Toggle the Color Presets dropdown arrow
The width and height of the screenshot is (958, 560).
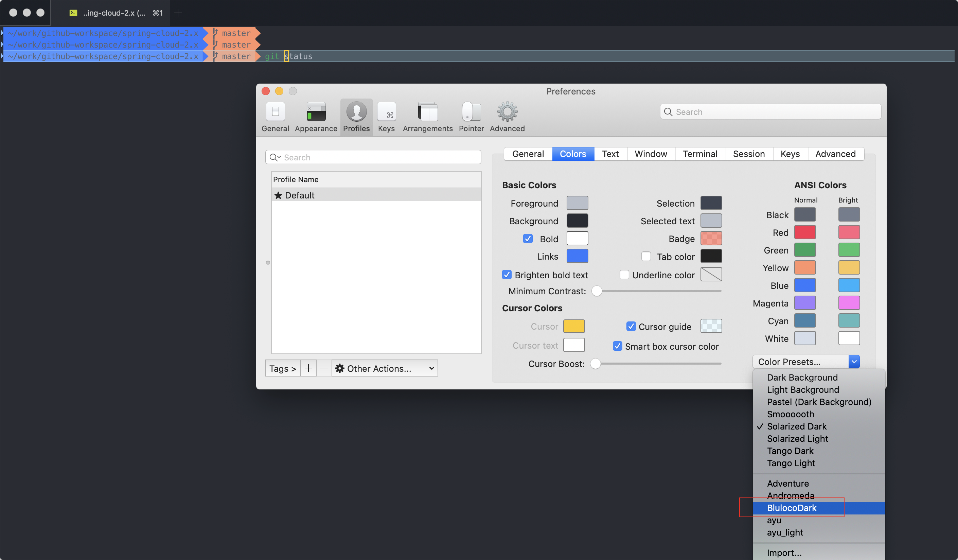click(x=853, y=362)
